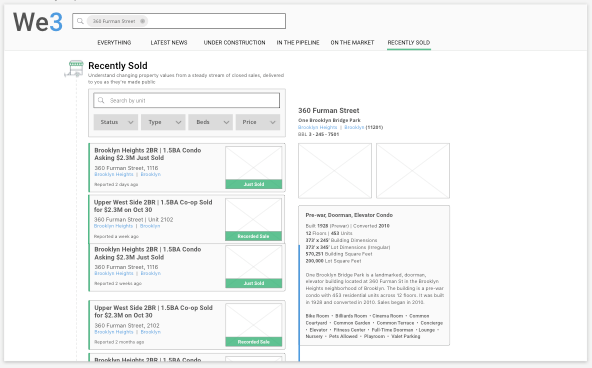
Task: Open listing title reported a week ago
Action: point(153,206)
